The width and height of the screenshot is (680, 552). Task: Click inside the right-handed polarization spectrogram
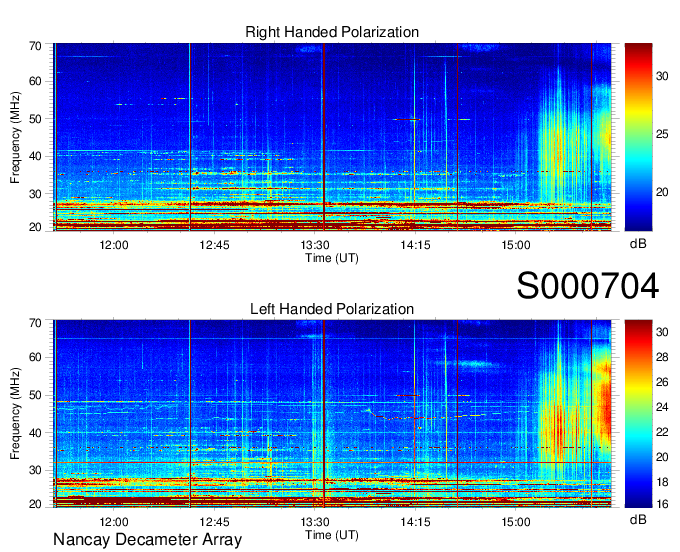(332, 137)
